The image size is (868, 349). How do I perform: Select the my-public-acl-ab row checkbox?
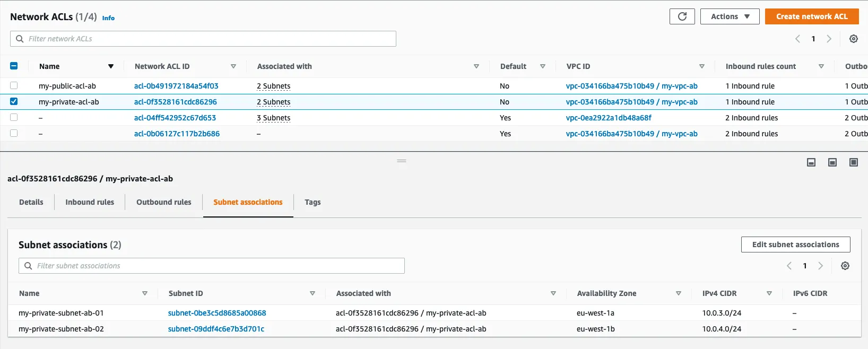pyautogui.click(x=14, y=85)
